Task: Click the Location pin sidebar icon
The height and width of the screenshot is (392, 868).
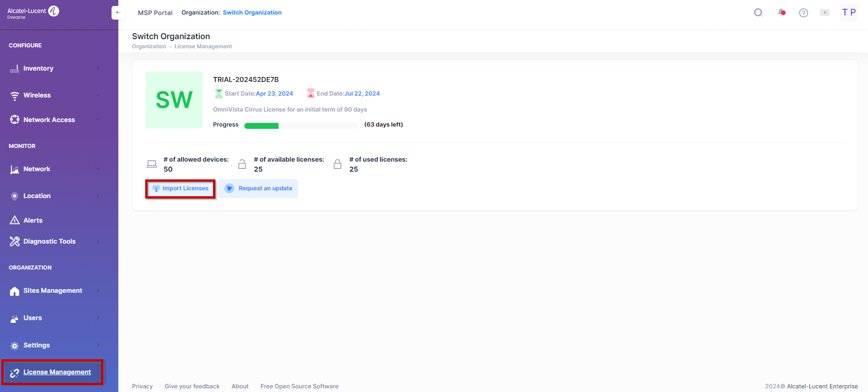Action: pos(15,196)
